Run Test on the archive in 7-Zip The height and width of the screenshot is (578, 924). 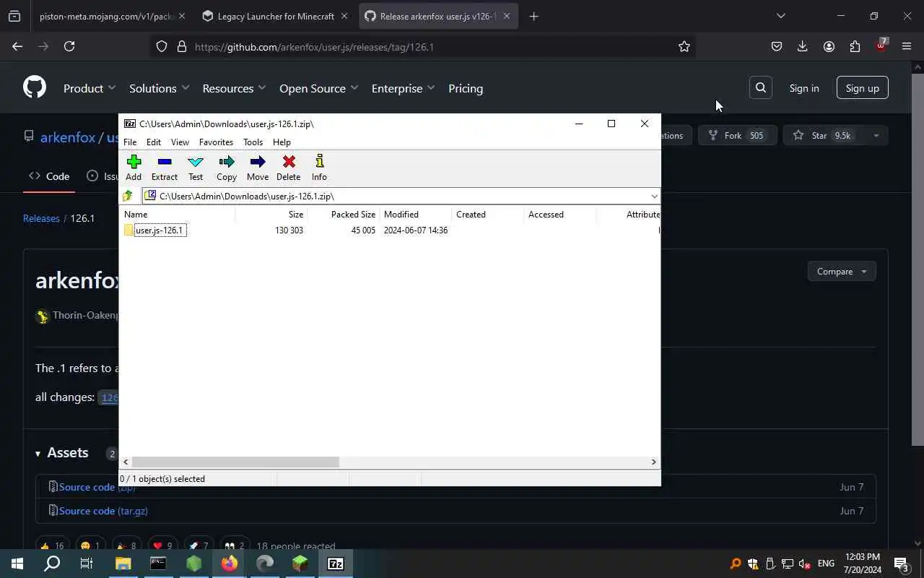click(x=196, y=168)
